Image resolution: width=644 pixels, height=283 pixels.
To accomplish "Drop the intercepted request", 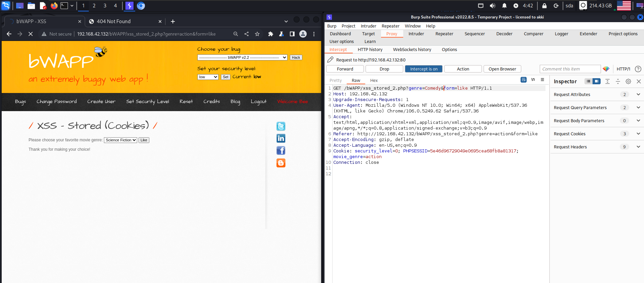I will (x=384, y=69).
